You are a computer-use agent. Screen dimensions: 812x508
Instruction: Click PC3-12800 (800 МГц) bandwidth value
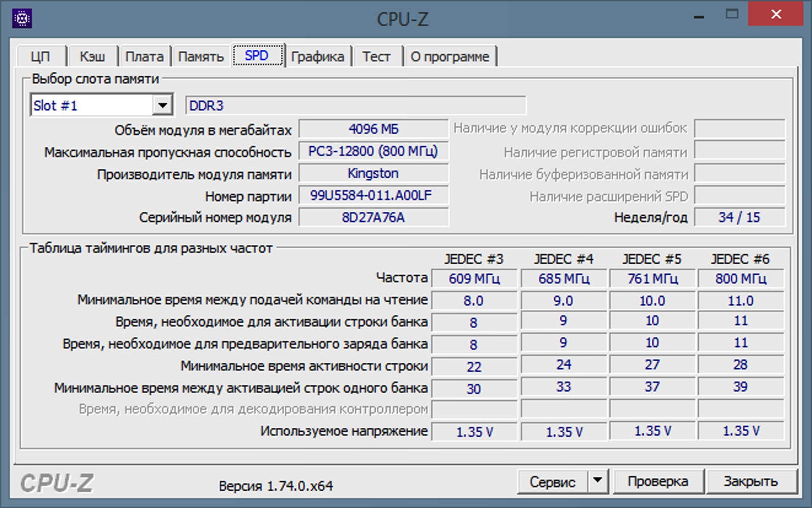point(373,151)
